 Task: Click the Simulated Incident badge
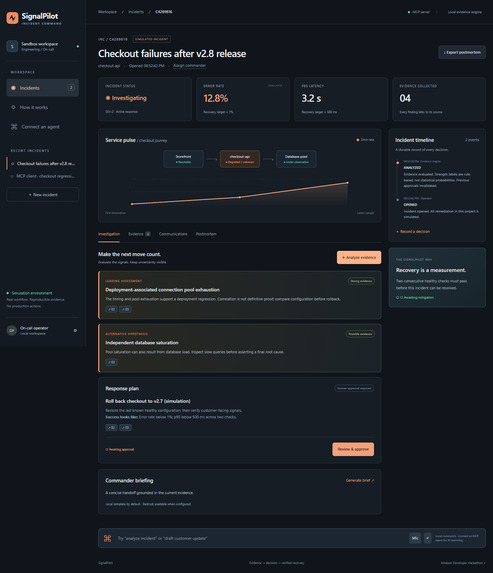click(152, 39)
